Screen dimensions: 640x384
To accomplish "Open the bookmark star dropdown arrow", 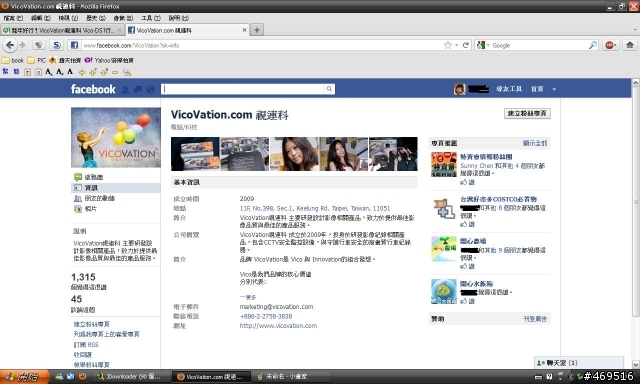I will click(456, 45).
